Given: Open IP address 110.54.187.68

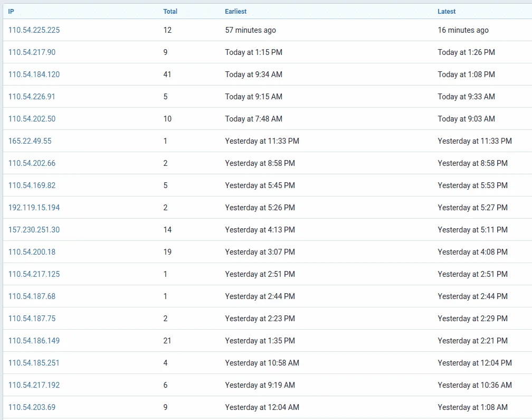Looking at the screenshot, I should click(x=32, y=296).
